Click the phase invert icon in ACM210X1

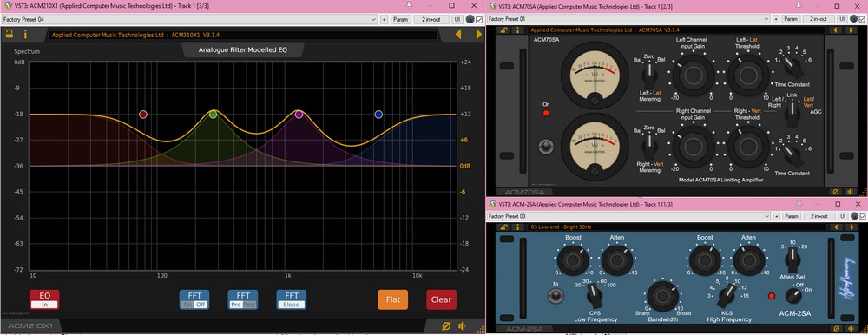coord(446,326)
